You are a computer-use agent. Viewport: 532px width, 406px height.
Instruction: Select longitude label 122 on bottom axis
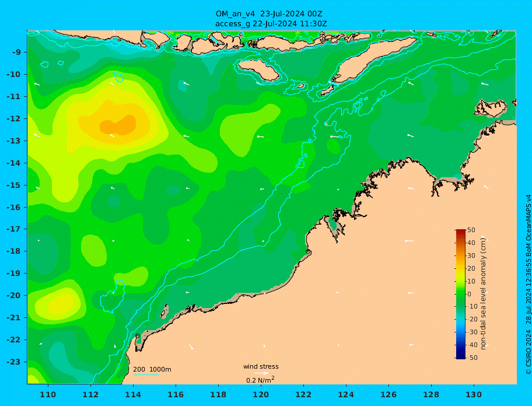click(303, 394)
